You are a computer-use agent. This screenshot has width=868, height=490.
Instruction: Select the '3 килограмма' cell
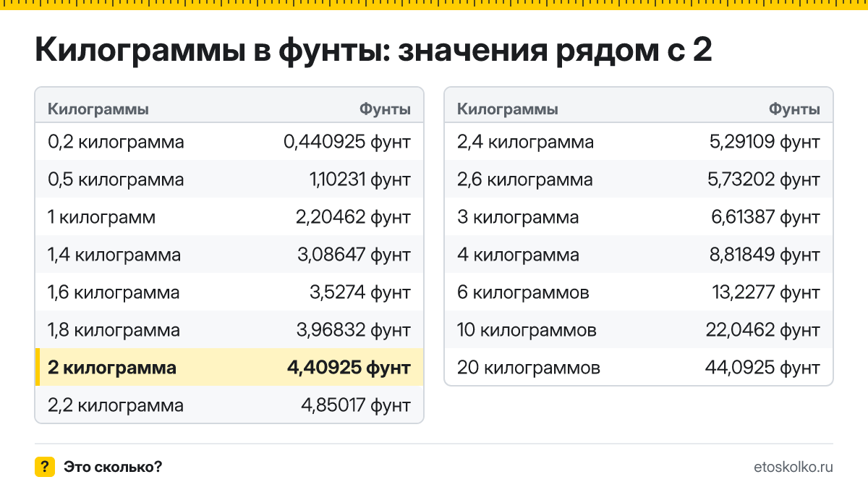pos(518,217)
